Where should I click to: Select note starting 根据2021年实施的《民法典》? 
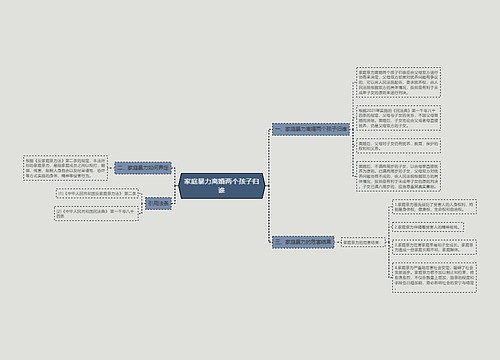click(398, 118)
